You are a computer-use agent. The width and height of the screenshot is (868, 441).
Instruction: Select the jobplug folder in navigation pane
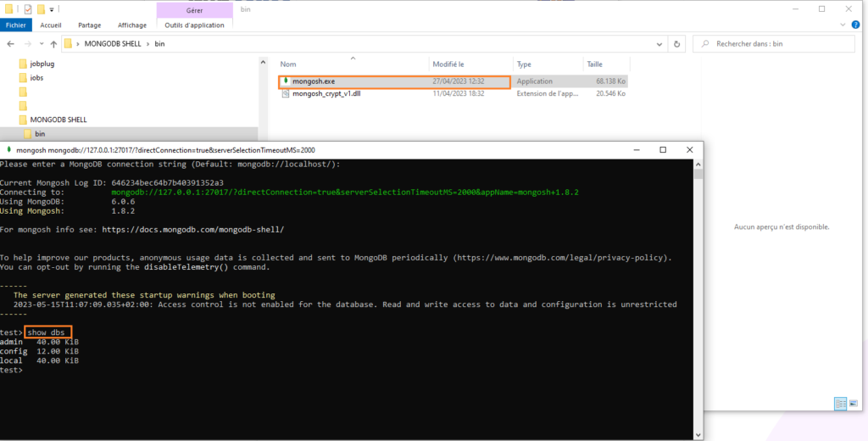pyautogui.click(x=42, y=64)
